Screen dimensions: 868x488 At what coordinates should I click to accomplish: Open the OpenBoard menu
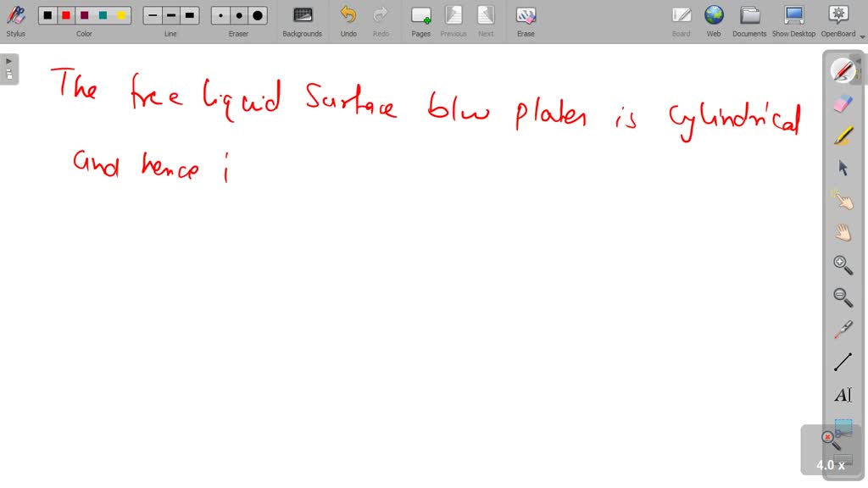[x=838, y=21]
